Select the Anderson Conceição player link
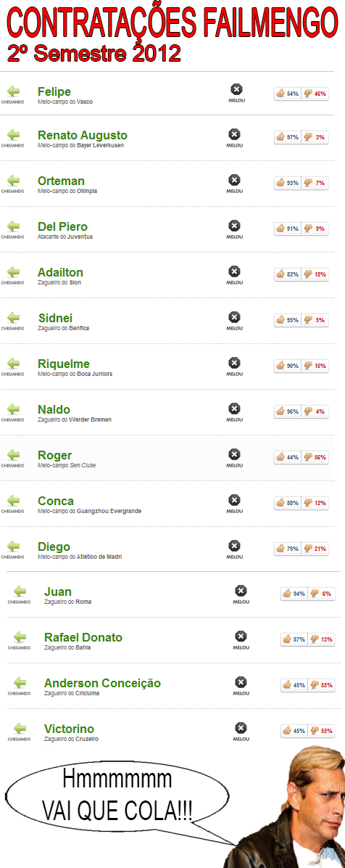This screenshot has width=345, height=868. [102, 684]
